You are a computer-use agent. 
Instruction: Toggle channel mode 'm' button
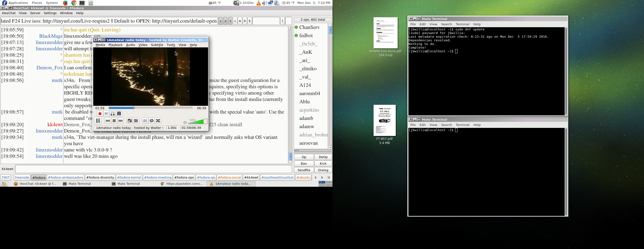click(x=240, y=21)
